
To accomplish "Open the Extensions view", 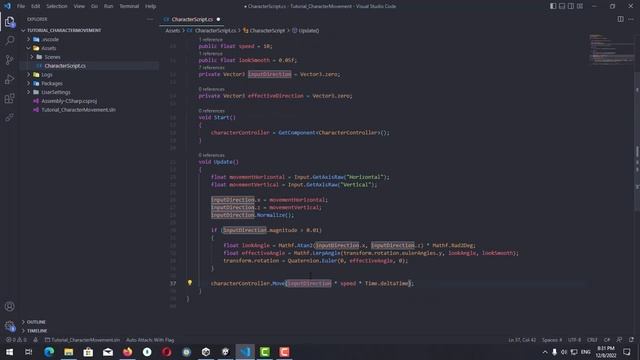I will coord(9,98).
